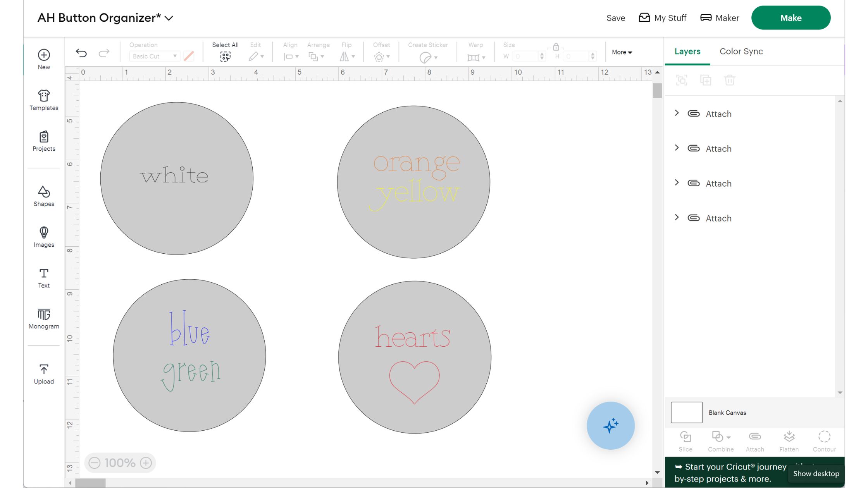Open the Text tool

point(43,277)
